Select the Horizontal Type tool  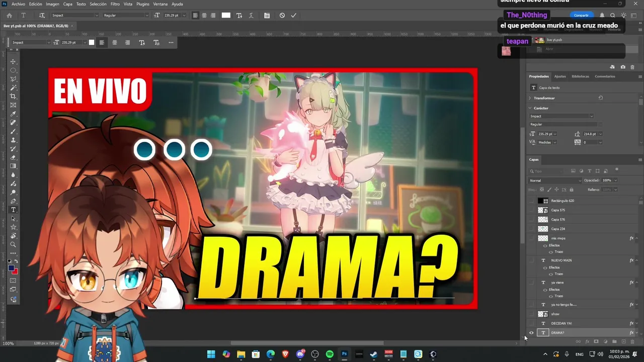coord(13,210)
